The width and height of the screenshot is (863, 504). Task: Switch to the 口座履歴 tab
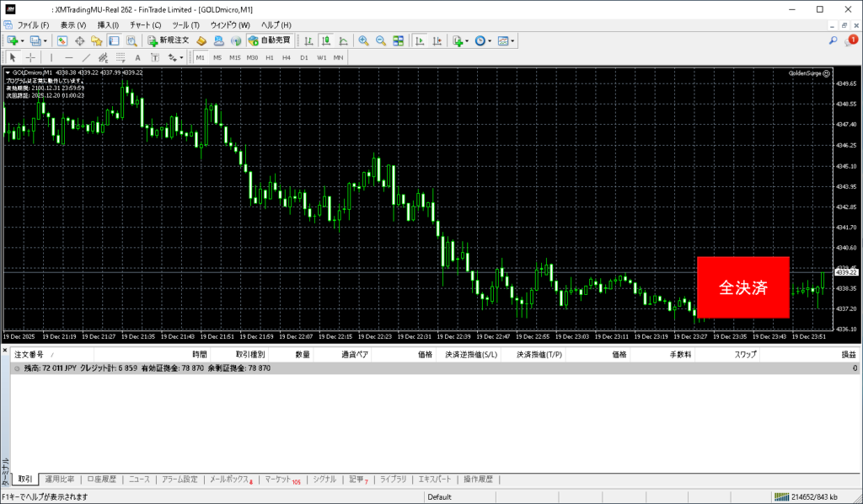pyautogui.click(x=101, y=479)
